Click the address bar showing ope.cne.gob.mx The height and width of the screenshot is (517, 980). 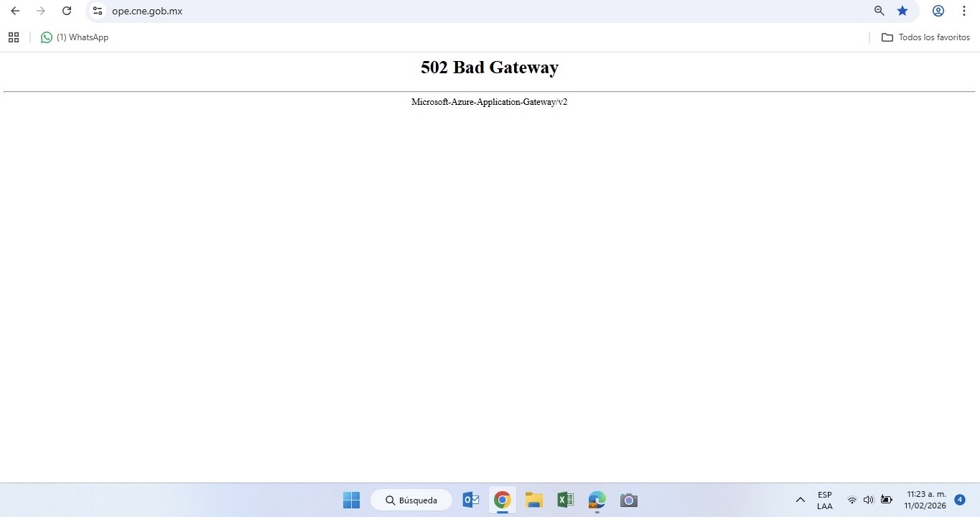click(x=431, y=11)
